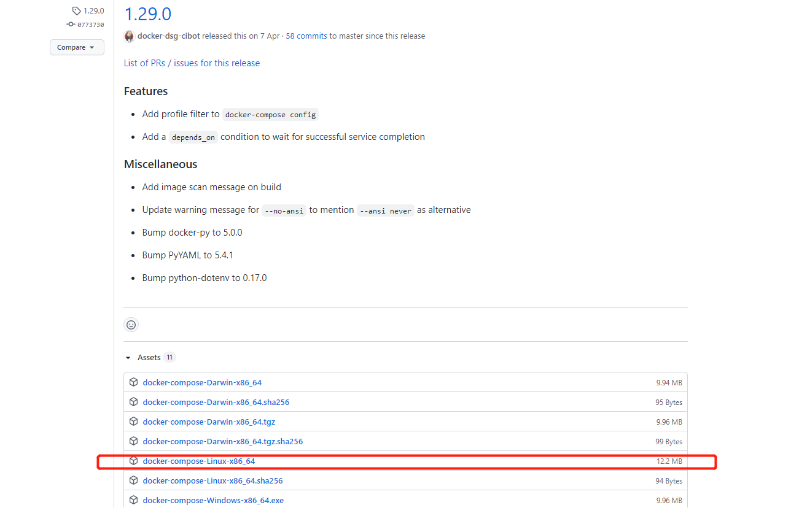The image size is (791, 532).
Task: Click the 'depends_on' code snippet
Action: (x=193, y=137)
